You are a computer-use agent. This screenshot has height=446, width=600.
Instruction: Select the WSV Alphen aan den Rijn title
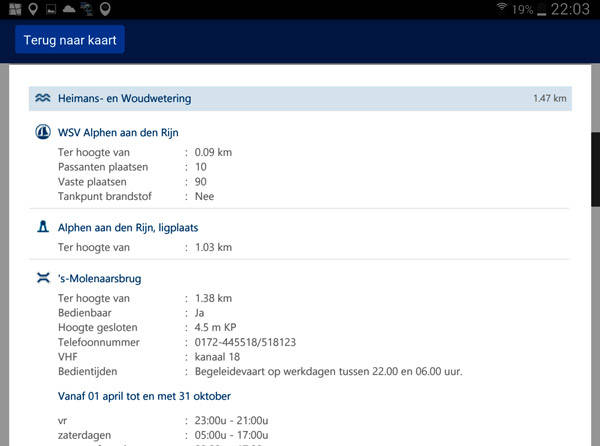pyautogui.click(x=132, y=132)
